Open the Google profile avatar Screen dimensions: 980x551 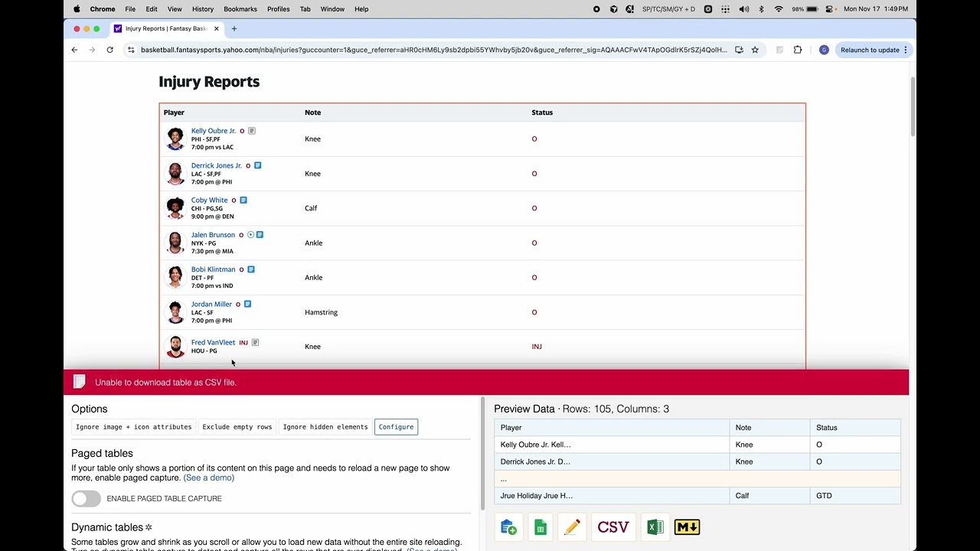824,50
